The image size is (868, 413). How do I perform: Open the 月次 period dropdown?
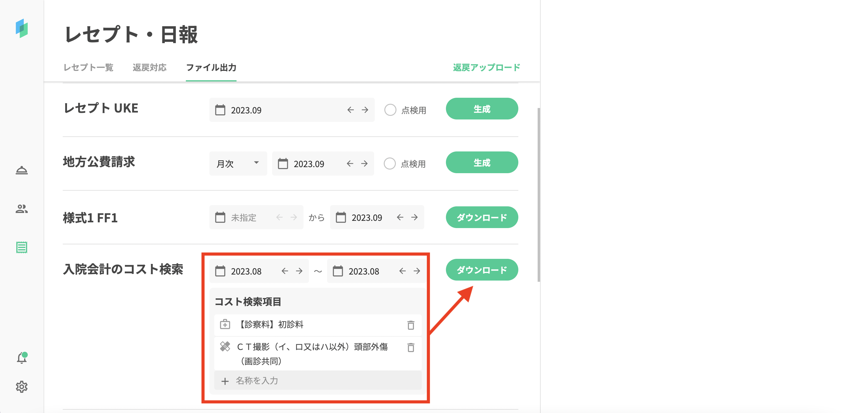pyautogui.click(x=238, y=164)
